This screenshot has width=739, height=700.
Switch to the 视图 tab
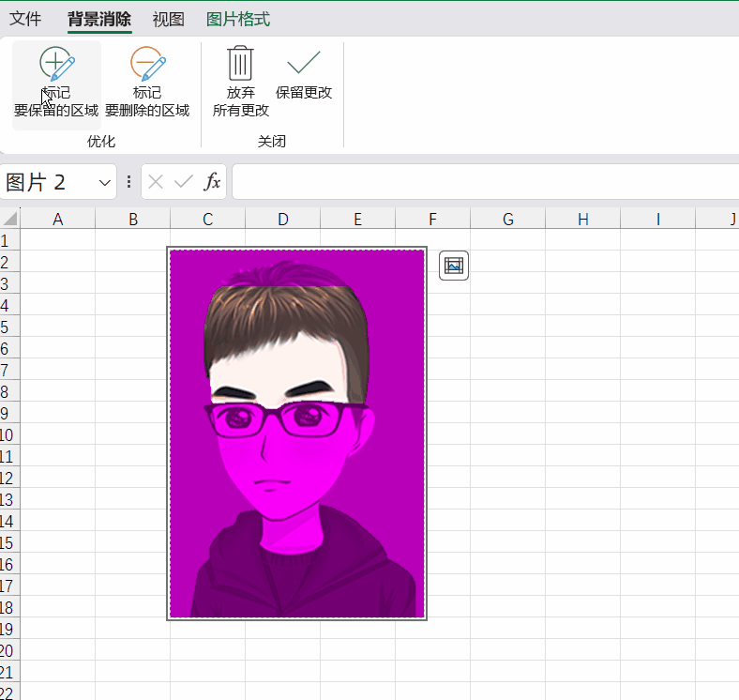(x=168, y=20)
